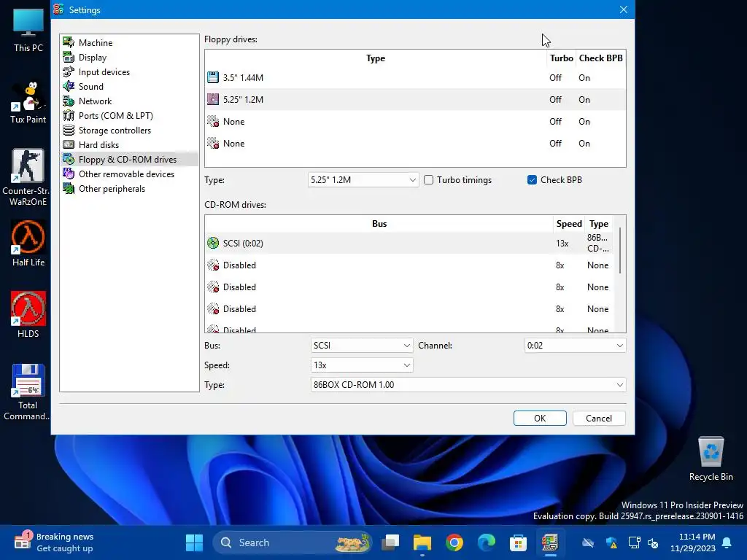747x560 pixels.
Task: Click the Check BPB column header
Action: pyautogui.click(x=601, y=58)
